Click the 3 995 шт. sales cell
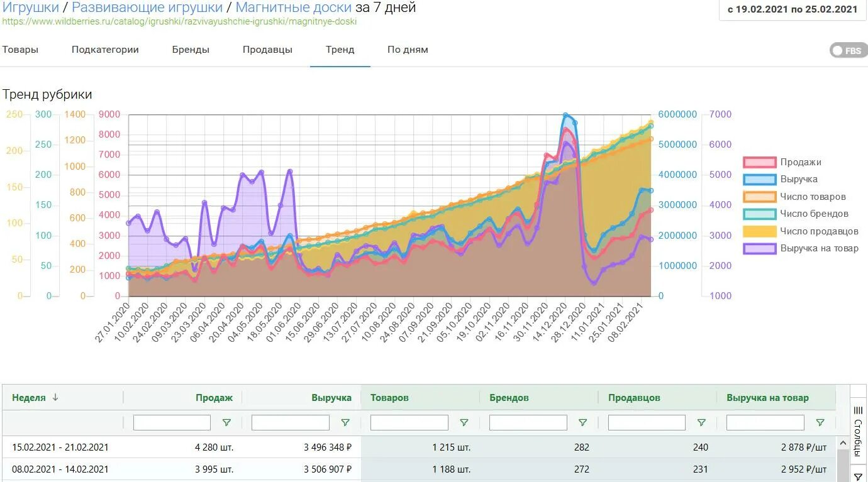Viewport: 868px width, 482px height. [x=214, y=469]
